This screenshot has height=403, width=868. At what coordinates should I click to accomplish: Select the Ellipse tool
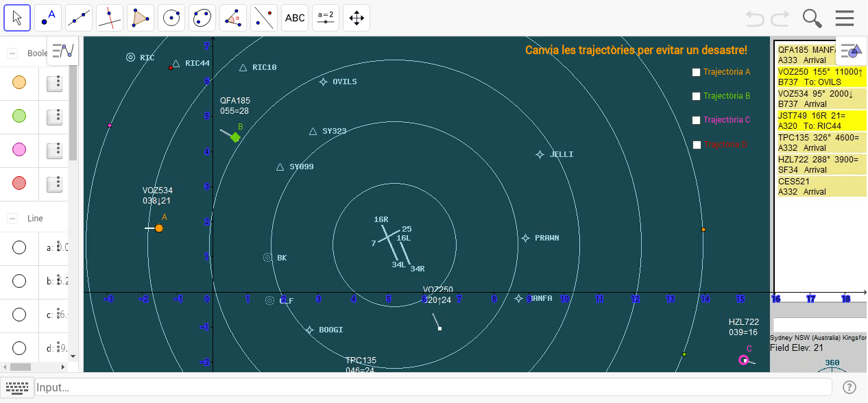pyautogui.click(x=202, y=18)
